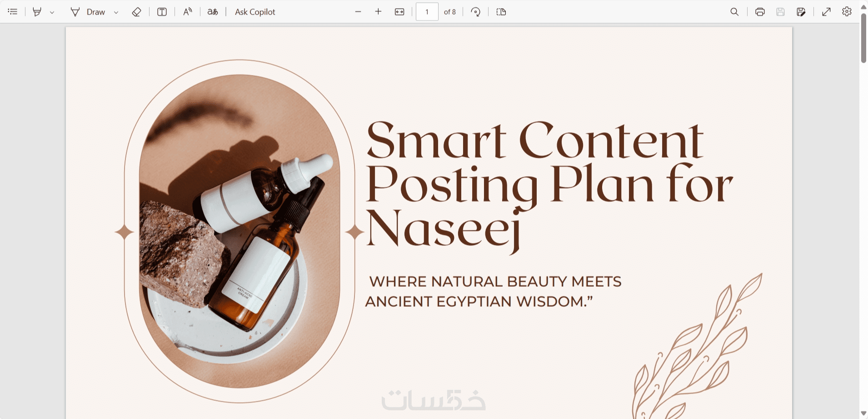Open PDF viewer settings
The height and width of the screenshot is (419, 868).
(847, 12)
